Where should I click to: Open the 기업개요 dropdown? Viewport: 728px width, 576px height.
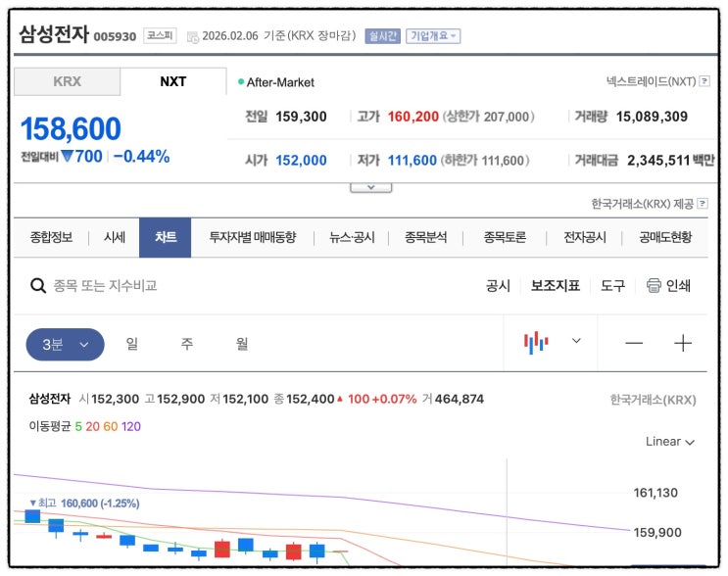[x=433, y=35]
